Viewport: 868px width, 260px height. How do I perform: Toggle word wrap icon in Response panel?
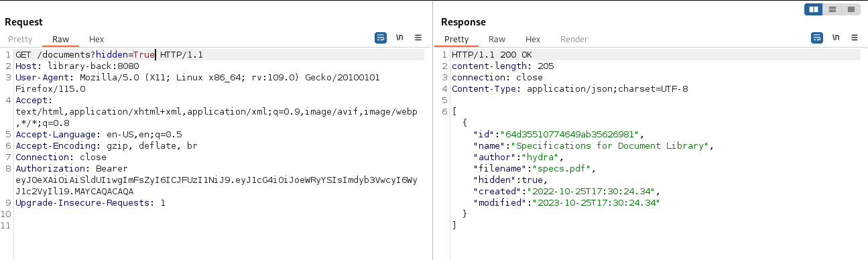pyautogui.click(x=817, y=38)
